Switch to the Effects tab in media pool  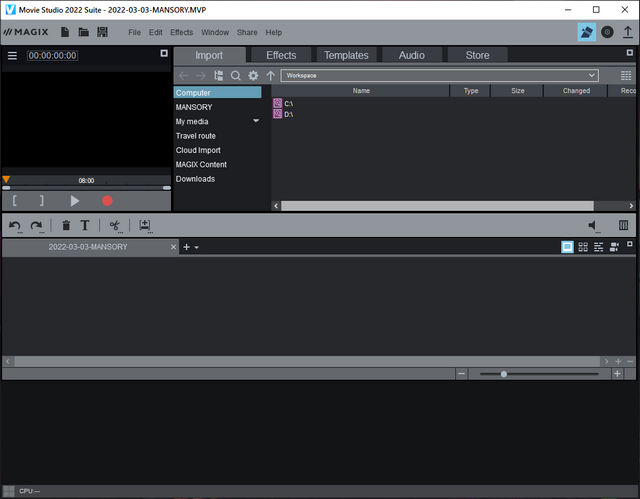(x=281, y=55)
